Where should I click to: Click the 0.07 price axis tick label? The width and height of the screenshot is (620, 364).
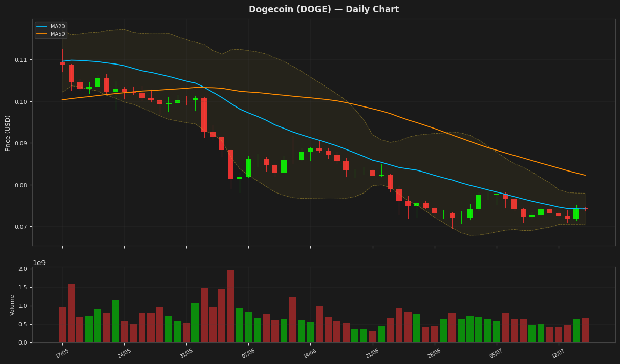coord(21,227)
